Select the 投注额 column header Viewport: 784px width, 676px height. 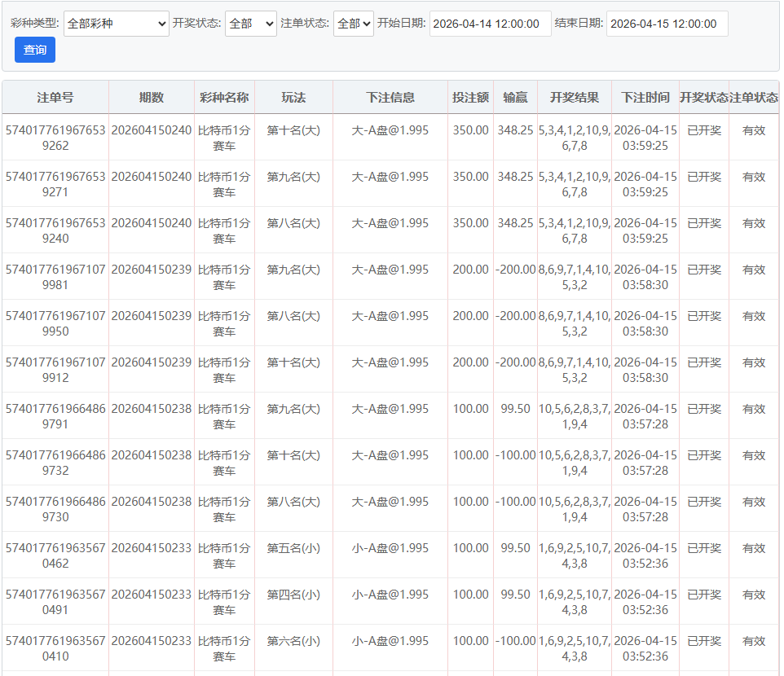pos(470,97)
